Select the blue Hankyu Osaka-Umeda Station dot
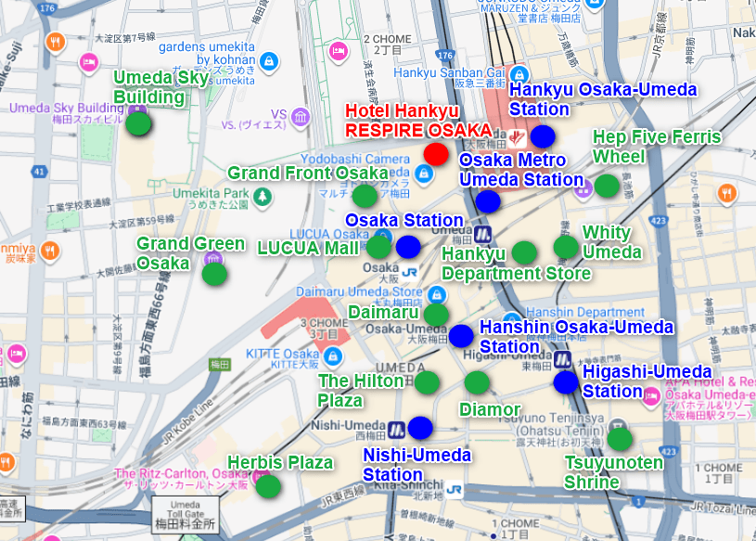The width and height of the screenshot is (756, 541). pyautogui.click(x=543, y=136)
